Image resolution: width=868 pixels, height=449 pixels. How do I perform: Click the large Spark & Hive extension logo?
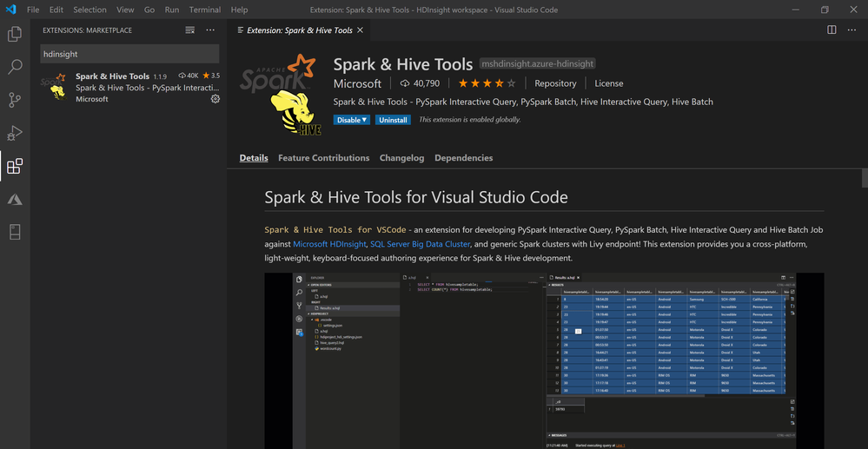click(282, 94)
